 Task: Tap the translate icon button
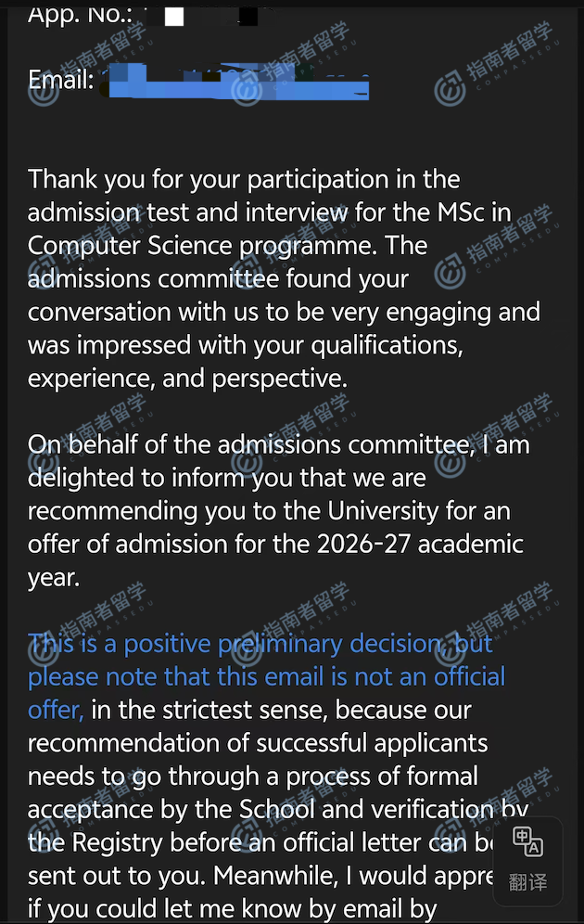tap(527, 843)
